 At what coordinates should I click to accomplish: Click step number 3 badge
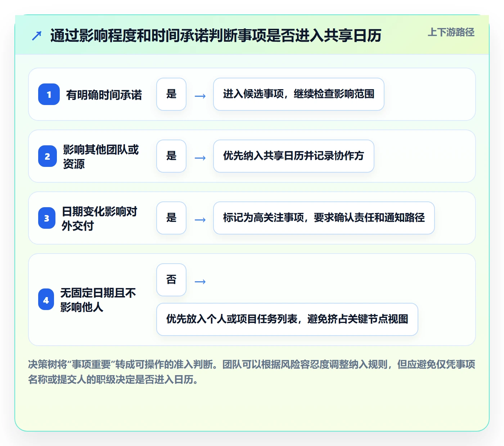(47, 218)
